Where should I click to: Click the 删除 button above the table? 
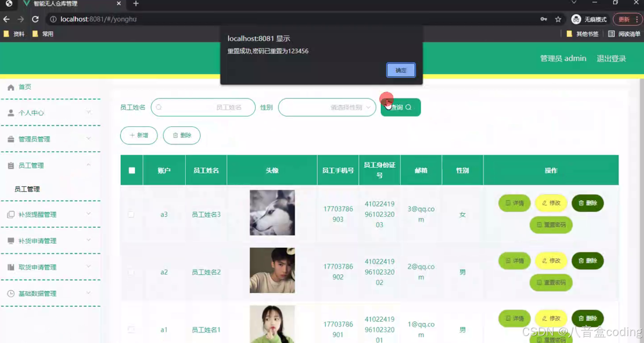[x=182, y=135]
